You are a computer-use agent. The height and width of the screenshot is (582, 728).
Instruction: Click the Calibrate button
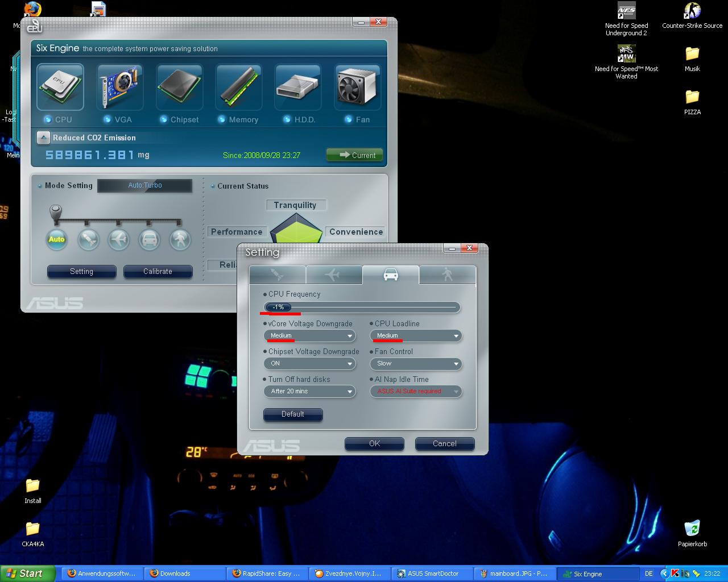pos(158,272)
